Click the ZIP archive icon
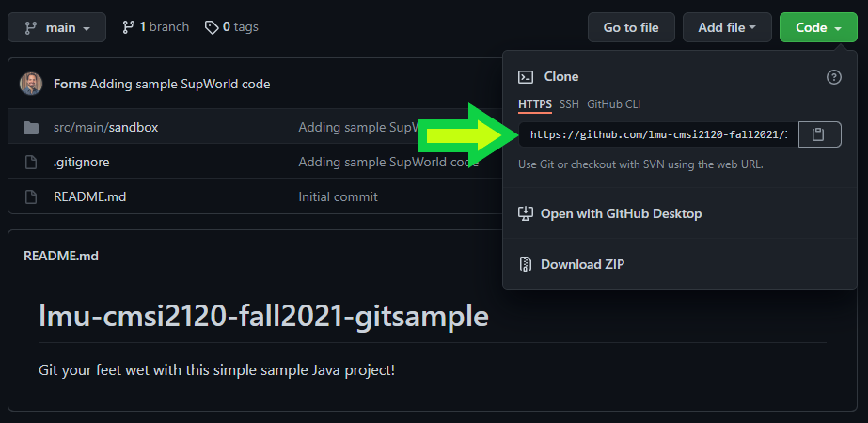Image resolution: width=868 pixels, height=423 pixels. tap(525, 264)
